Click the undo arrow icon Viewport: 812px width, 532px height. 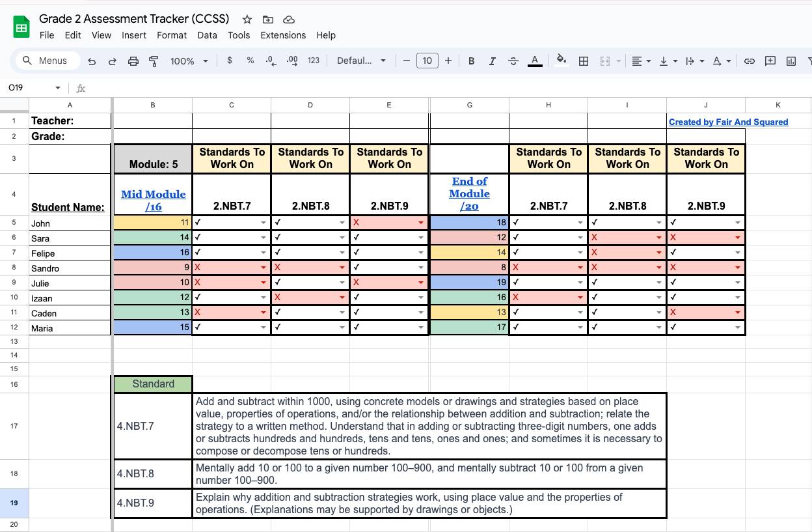coord(92,61)
